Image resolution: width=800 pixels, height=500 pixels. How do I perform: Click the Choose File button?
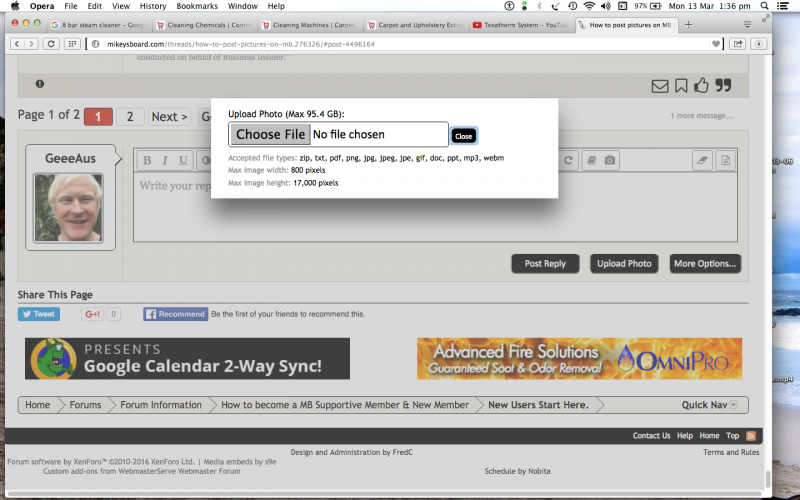[x=271, y=134]
